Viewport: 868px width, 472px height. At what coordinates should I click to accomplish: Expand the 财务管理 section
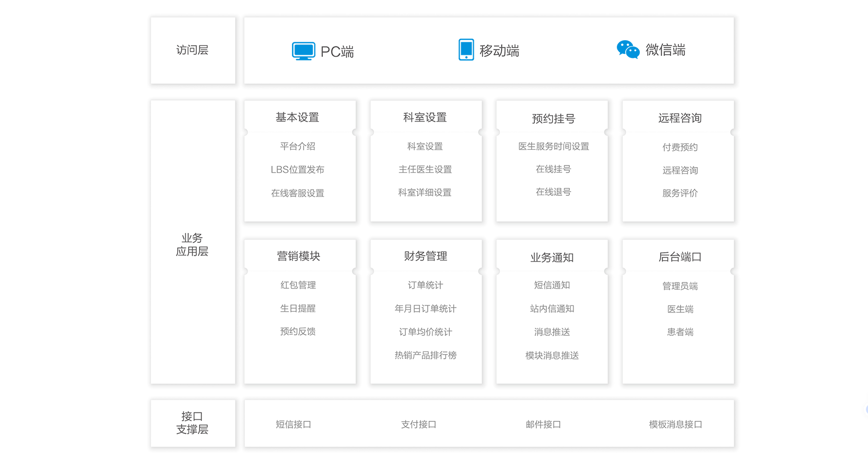[426, 256]
